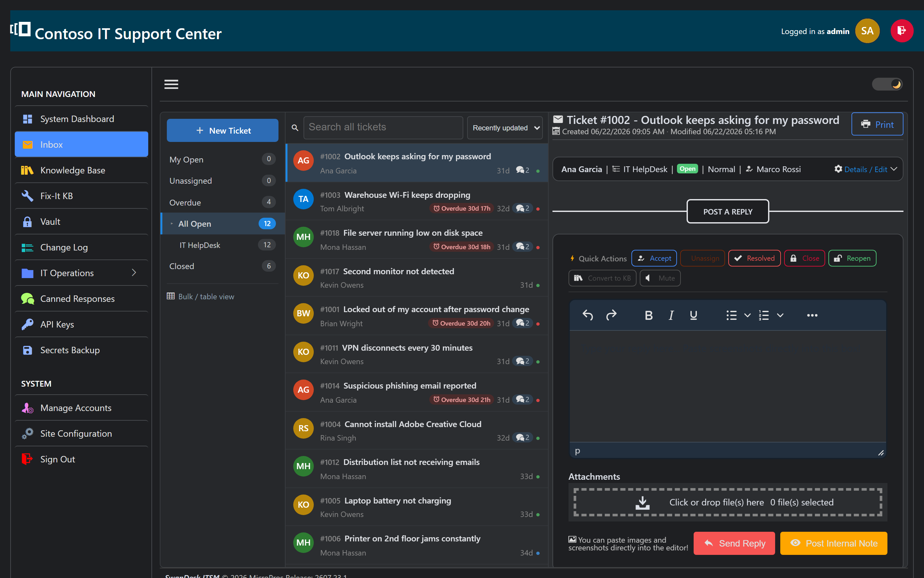Screen dimensions: 924x578
Task: Collapse the All Open folder arrow
Action: click(172, 223)
